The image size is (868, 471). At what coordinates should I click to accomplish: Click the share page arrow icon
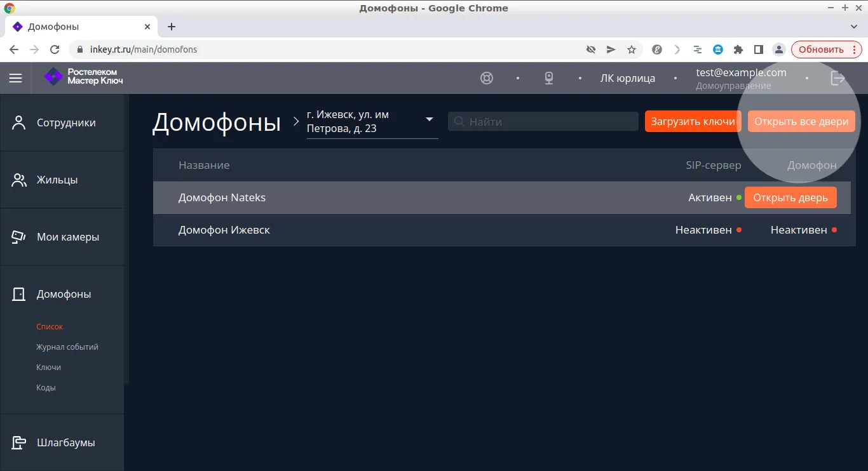[x=611, y=50]
